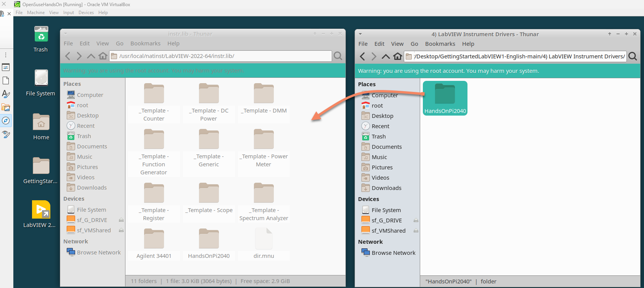The image size is (644, 288).
Task: Select the _Template - Scope folder
Action: pos(209,198)
